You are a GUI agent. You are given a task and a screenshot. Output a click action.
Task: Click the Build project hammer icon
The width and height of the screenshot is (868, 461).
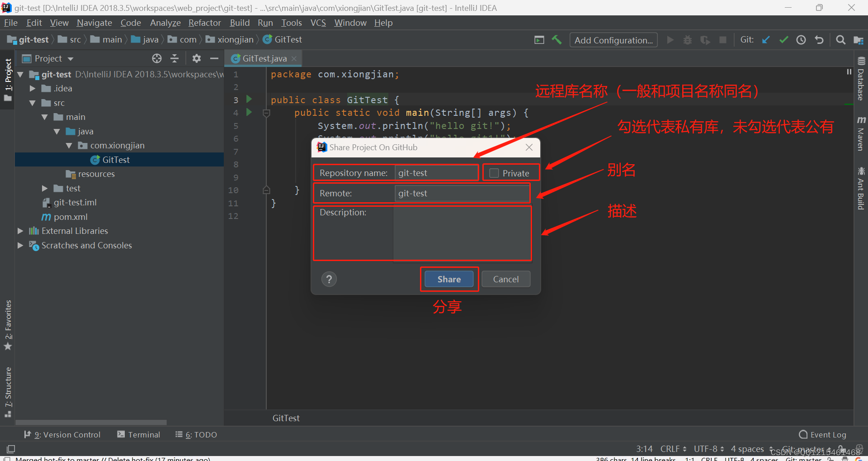[557, 40]
